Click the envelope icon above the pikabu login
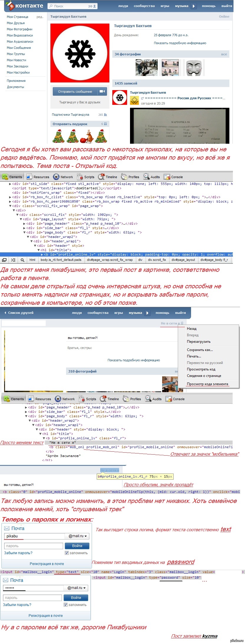Viewport: 245px width, 644px height. [7, 528]
